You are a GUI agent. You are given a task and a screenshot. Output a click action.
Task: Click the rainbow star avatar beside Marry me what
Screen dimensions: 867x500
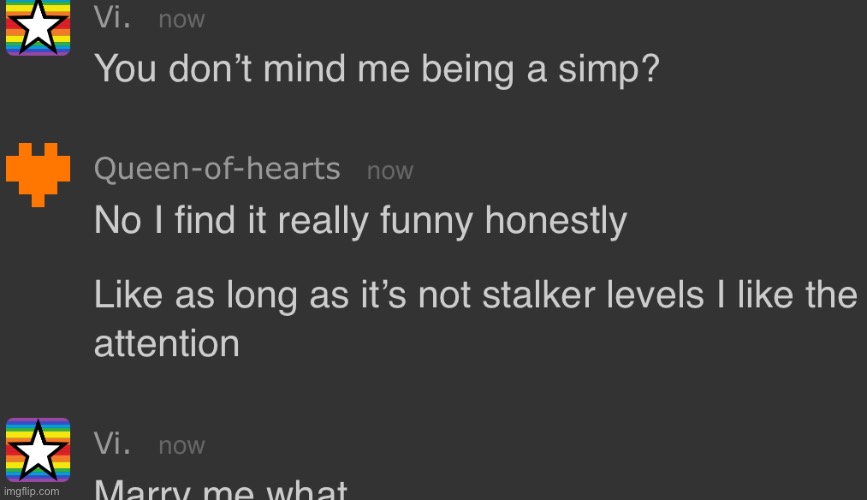(x=38, y=450)
